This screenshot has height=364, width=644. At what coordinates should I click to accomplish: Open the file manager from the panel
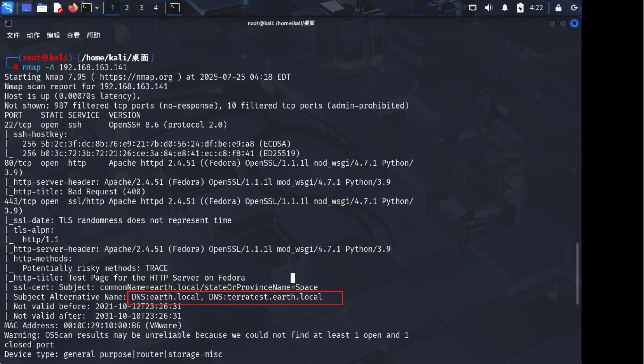pos(42,8)
